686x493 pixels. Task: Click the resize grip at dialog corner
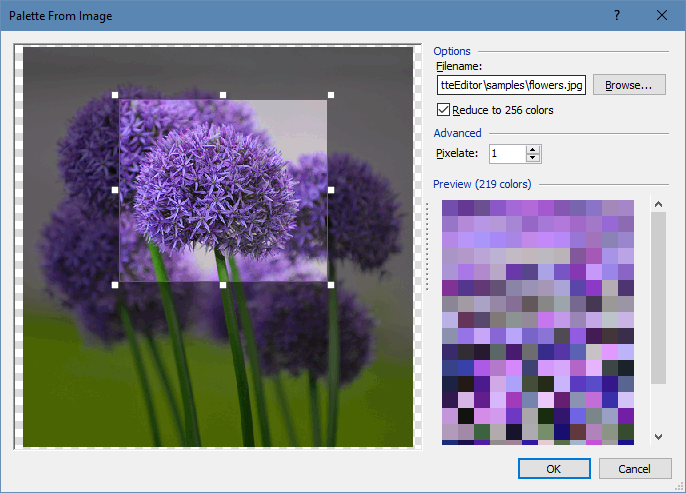point(679,486)
